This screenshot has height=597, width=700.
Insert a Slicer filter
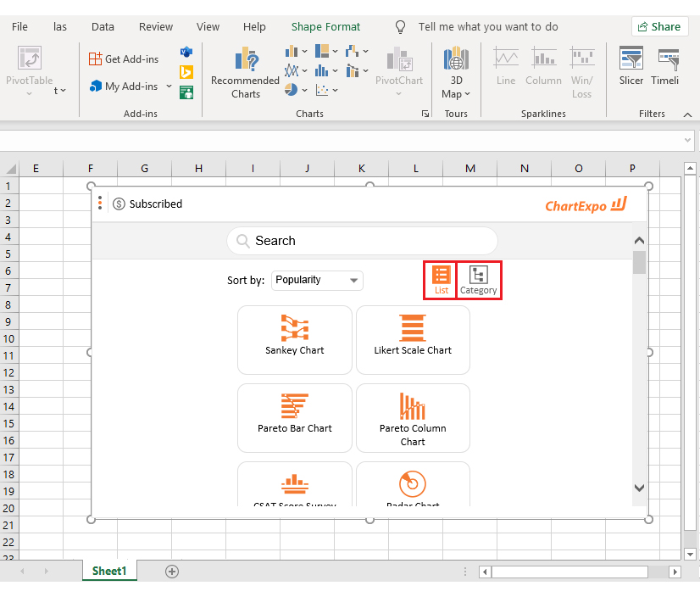(631, 66)
